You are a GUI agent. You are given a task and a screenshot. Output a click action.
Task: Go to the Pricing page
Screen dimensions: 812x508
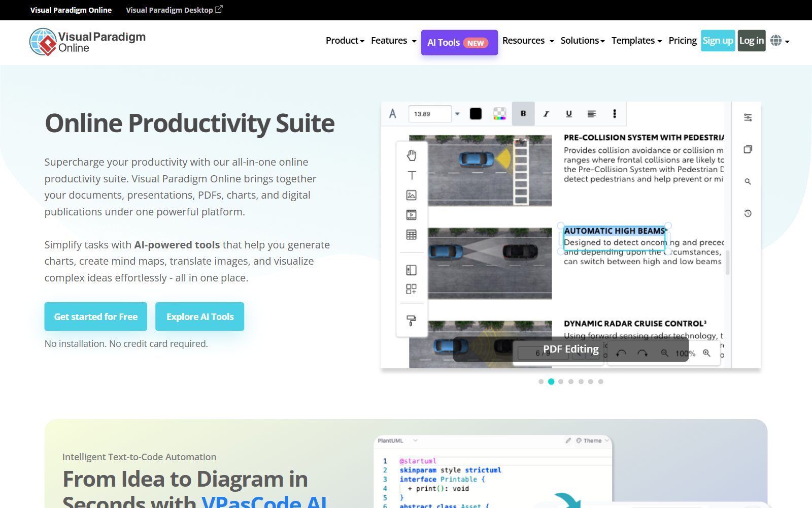coord(683,41)
